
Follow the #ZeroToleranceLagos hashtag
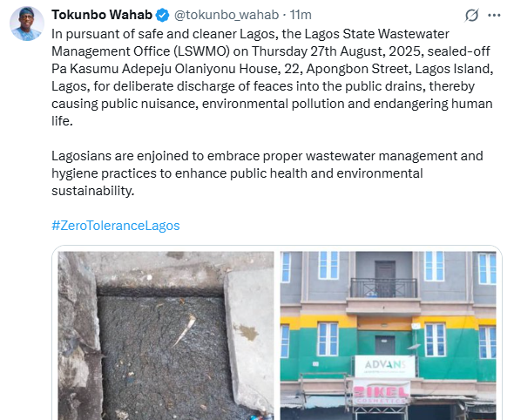click(x=116, y=226)
